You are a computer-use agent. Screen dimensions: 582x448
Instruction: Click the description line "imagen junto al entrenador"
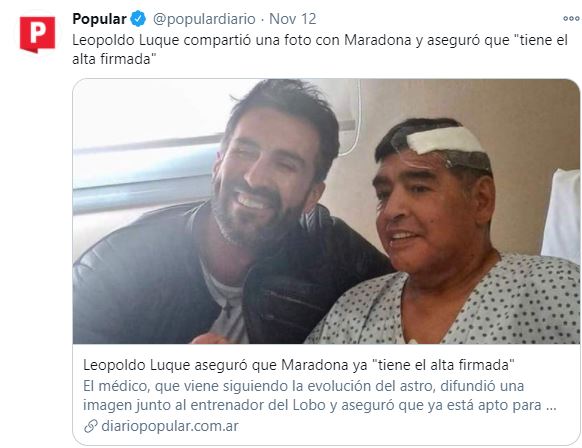[x=319, y=405]
